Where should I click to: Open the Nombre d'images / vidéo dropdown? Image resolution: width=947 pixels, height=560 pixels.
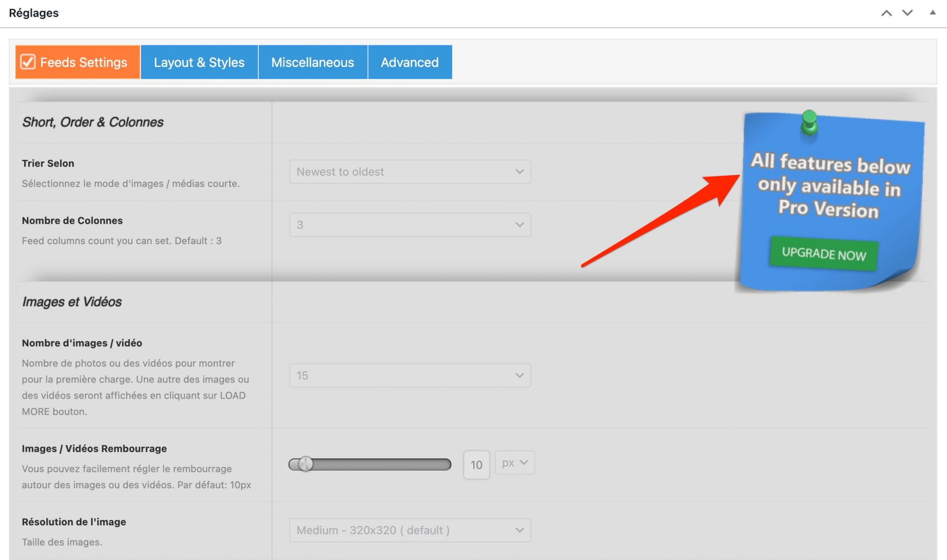point(410,375)
